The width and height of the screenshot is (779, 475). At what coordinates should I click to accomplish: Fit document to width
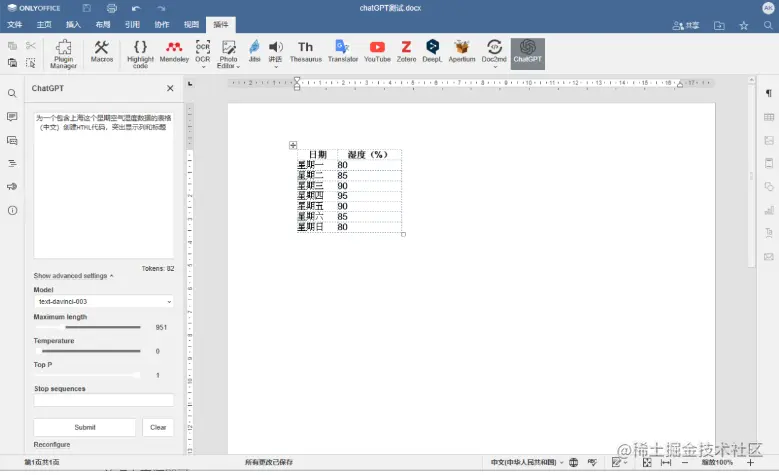[666, 463]
